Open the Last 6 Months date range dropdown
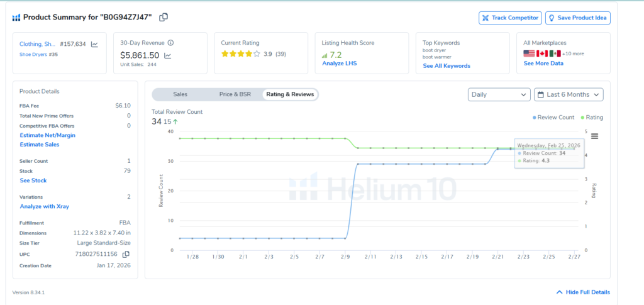The image size is (644, 305). (x=569, y=94)
